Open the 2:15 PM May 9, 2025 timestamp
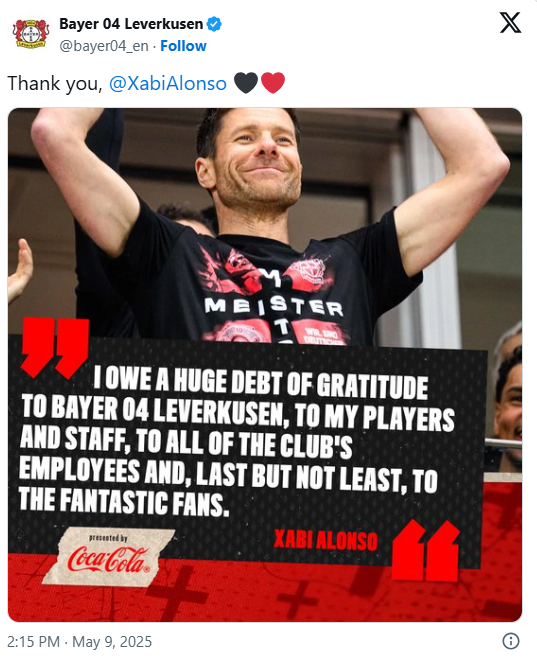 [x=79, y=642]
